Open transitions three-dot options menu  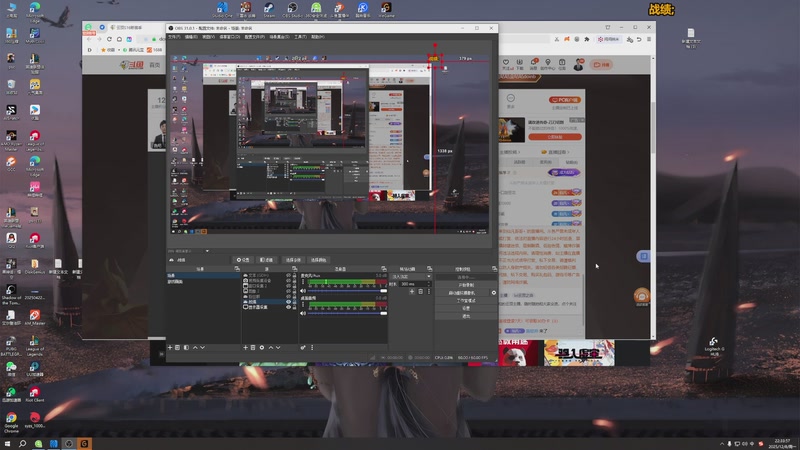429,291
